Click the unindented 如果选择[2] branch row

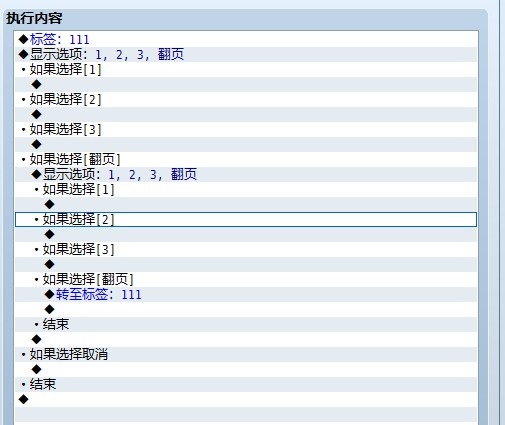(246, 99)
